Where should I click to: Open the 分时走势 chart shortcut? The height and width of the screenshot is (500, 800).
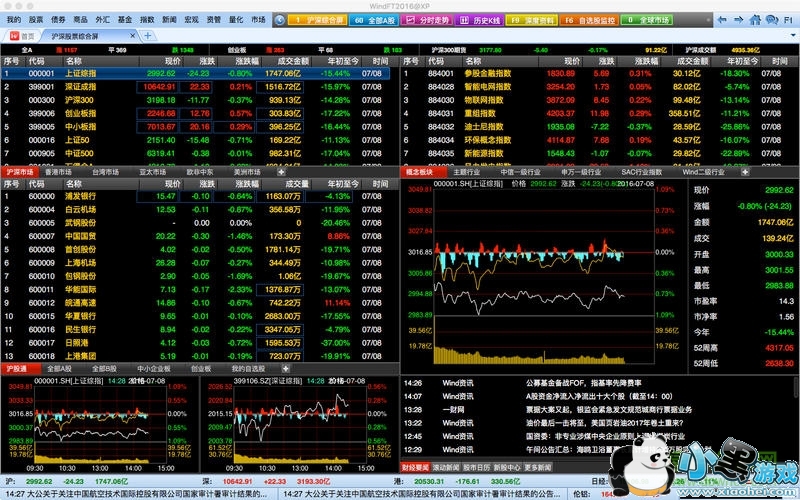click(x=427, y=20)
